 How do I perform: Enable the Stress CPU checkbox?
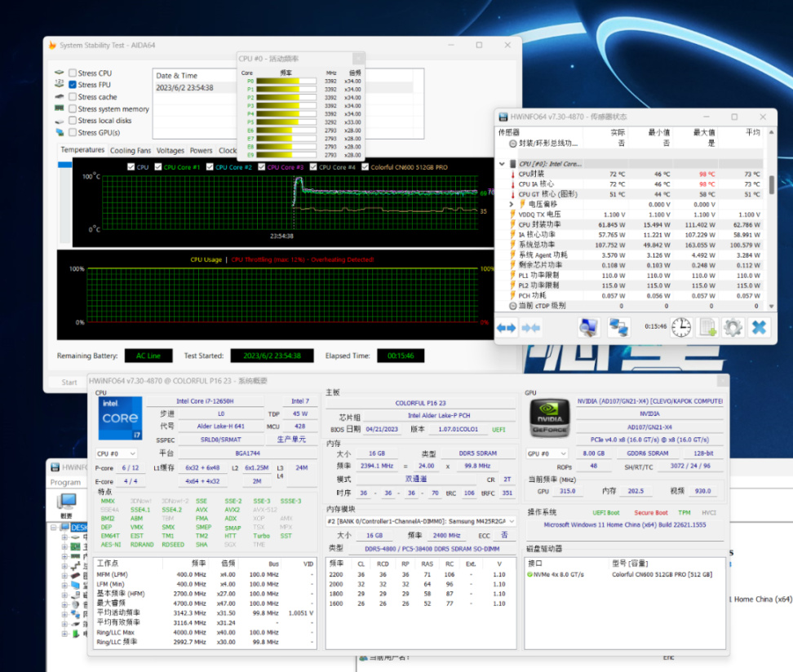(73, 73)
